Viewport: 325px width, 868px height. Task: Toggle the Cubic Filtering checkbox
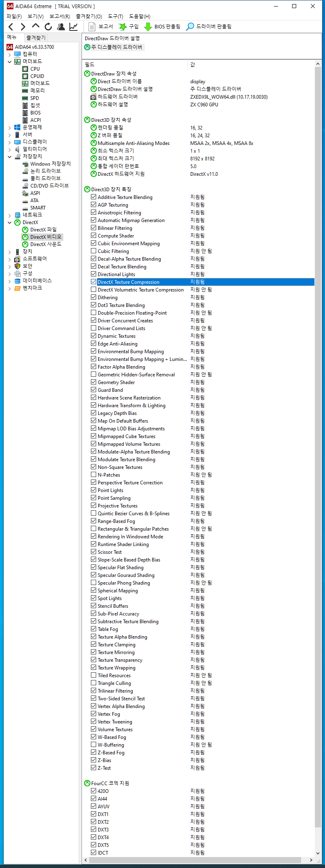click(x=94, y=251)
